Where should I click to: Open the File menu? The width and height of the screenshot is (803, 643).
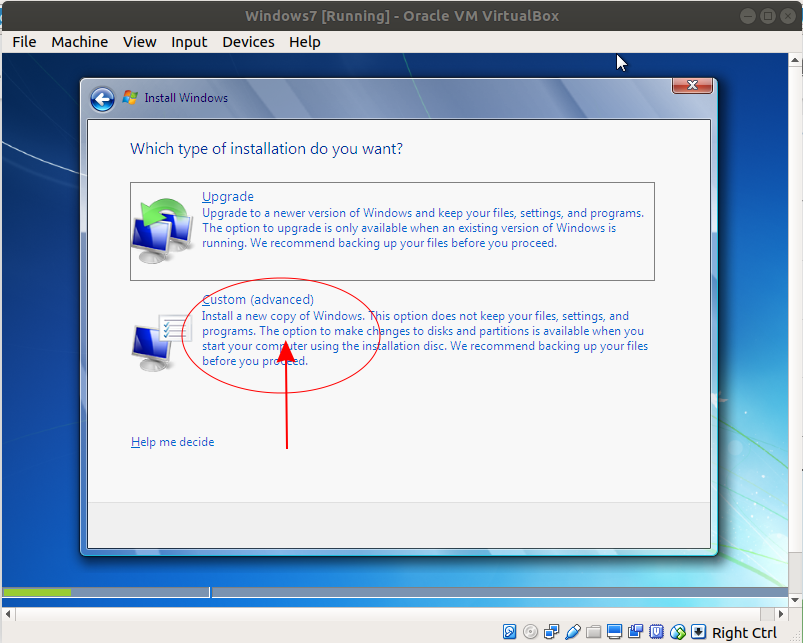pos(24,42)
